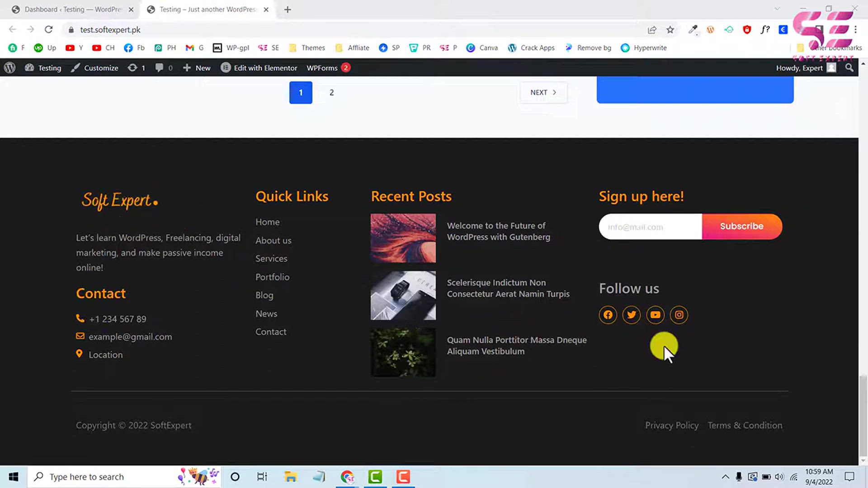Click the green leaves post thumbnail

403,352
